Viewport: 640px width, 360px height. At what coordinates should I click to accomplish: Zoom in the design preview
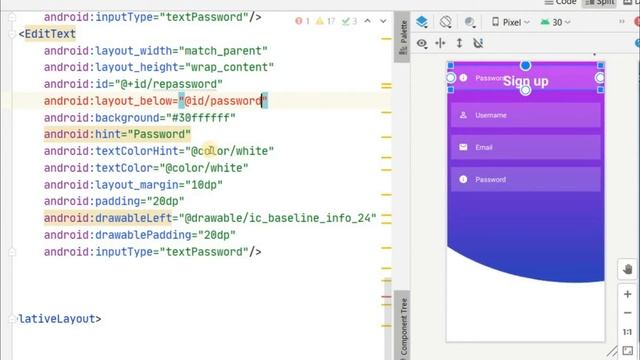628,294
